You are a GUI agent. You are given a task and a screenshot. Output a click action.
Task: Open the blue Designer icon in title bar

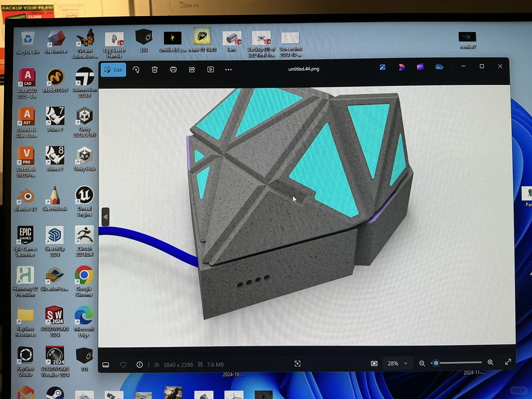pos(383,67)
